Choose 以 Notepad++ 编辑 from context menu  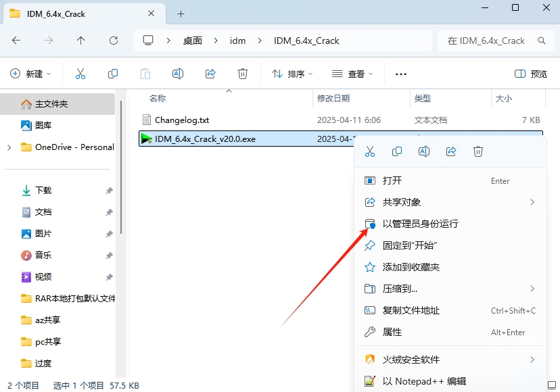click(450, 381)
